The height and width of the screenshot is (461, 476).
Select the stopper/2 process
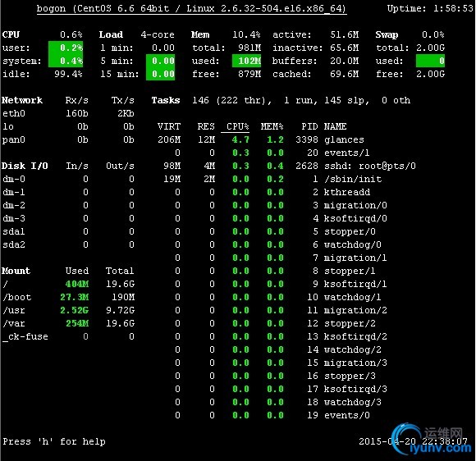(x=350, y=323)
